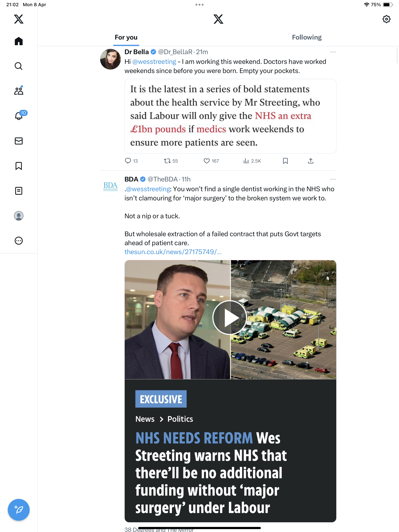Tap the compose post button
The image size is (399, 532).
coord(19,510)
